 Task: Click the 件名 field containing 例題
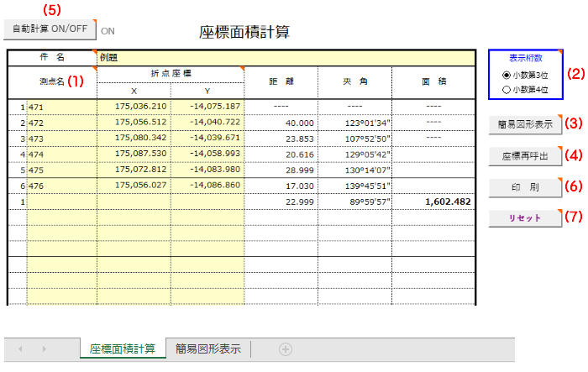tap(286, 57)
